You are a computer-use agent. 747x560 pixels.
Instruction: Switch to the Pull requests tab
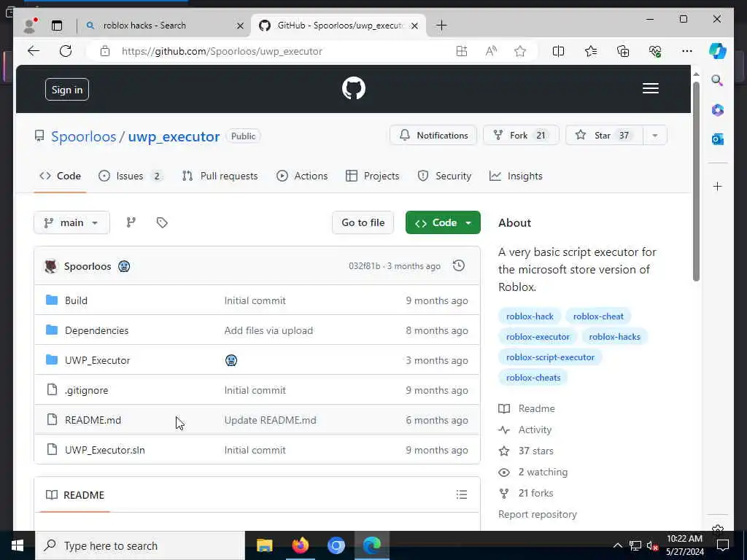click(220, 176)
